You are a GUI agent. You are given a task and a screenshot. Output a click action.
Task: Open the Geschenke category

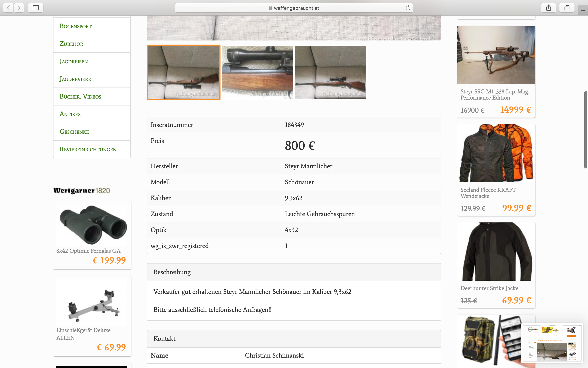click(92, 132)
